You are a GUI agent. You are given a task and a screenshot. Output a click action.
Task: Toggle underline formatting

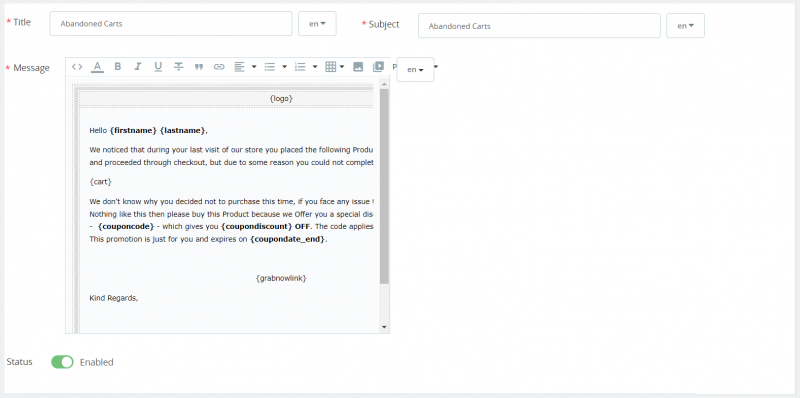158,67
